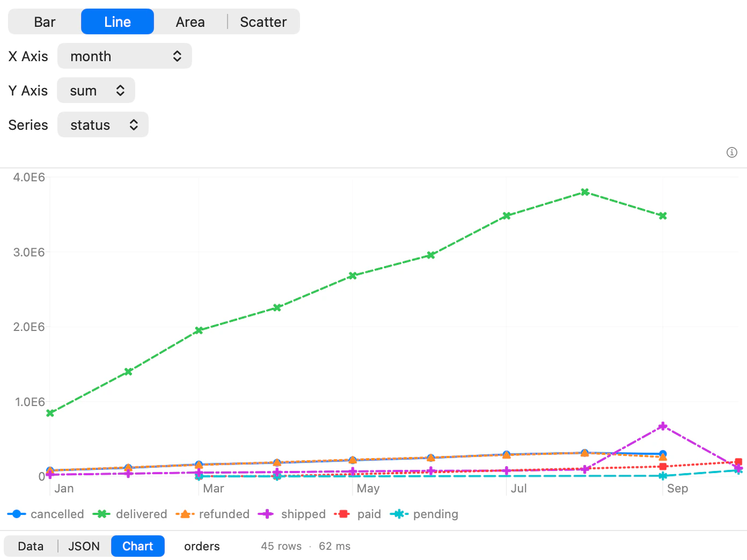The image size is (747, 560).
Task: Click the 62 ms timing text
Action: coord(334,546)
